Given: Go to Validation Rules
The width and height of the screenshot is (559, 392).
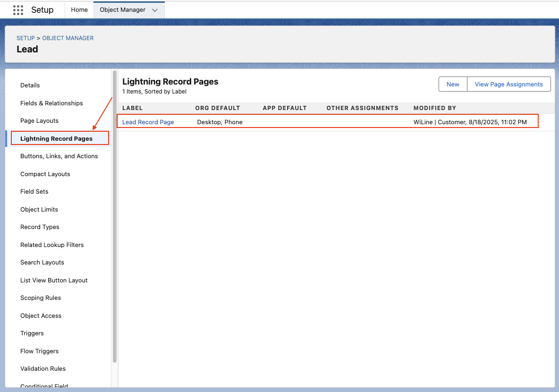Looking at the screenshot, I should pos(43,369).
